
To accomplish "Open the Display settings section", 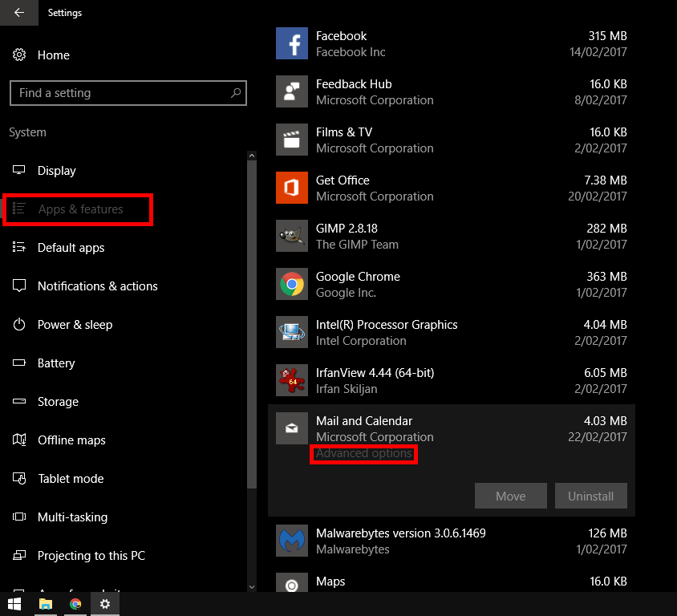I will 57,171.
